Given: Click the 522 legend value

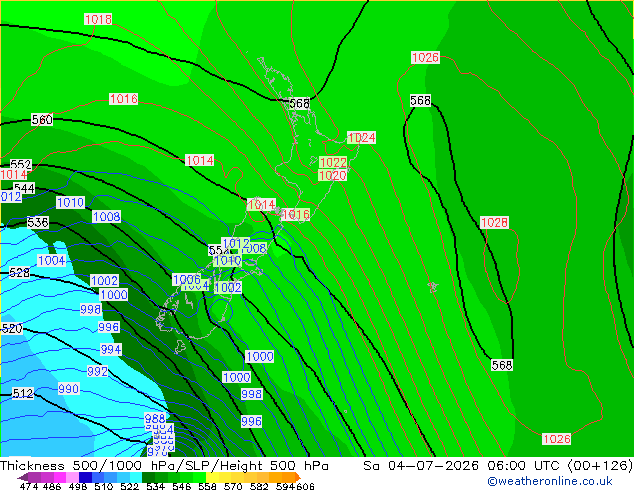Looking at the screenshot, I should coord(129,486).
